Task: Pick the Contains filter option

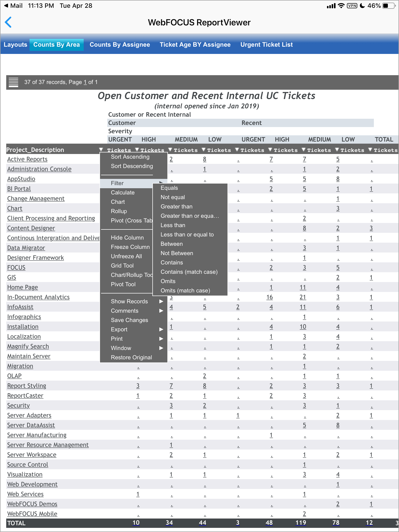Action: tap(172, 263)
